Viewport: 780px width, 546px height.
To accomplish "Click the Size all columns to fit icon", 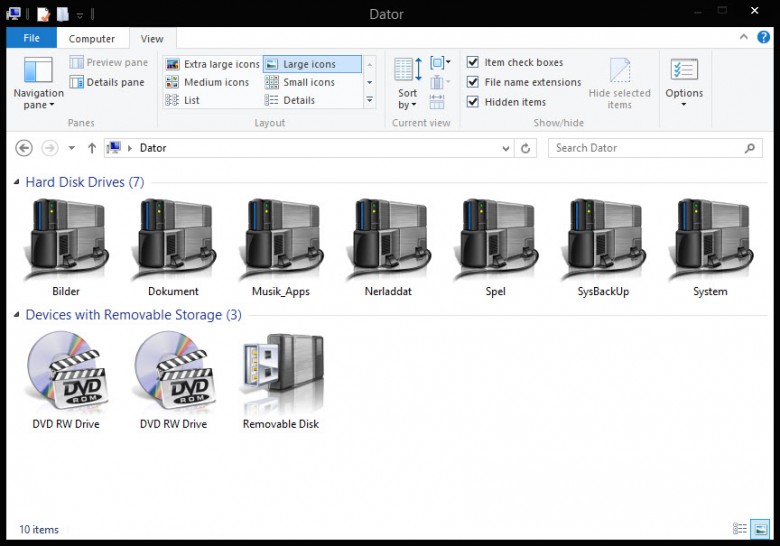I will (x=437, y=101).
